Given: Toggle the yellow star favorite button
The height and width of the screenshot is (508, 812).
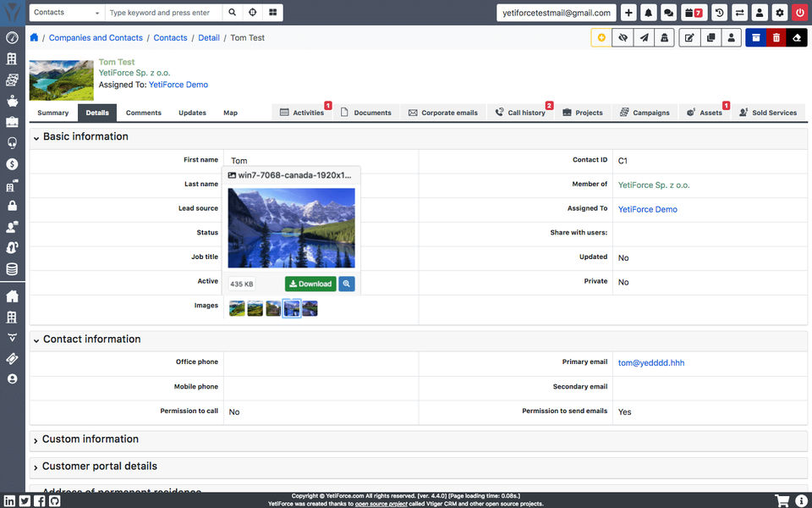Looking at the screenshot, I should click(601, 37).
